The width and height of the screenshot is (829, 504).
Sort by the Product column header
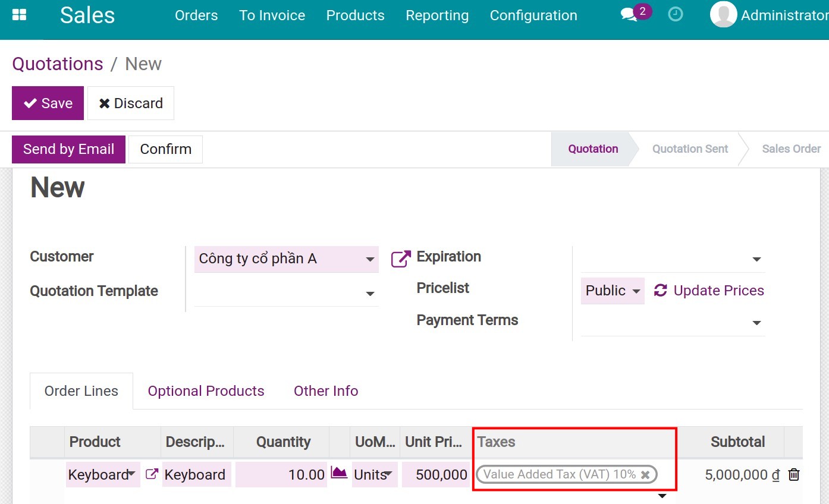(x=112, y=442)
